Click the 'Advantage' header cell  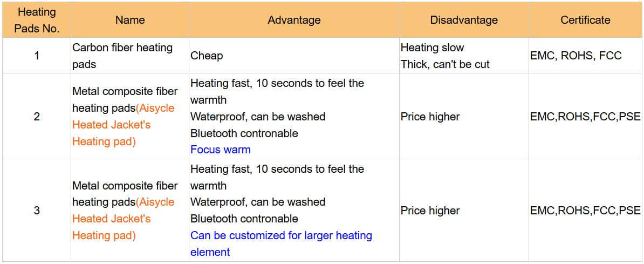pyautogui.click(x=294, y=20)
